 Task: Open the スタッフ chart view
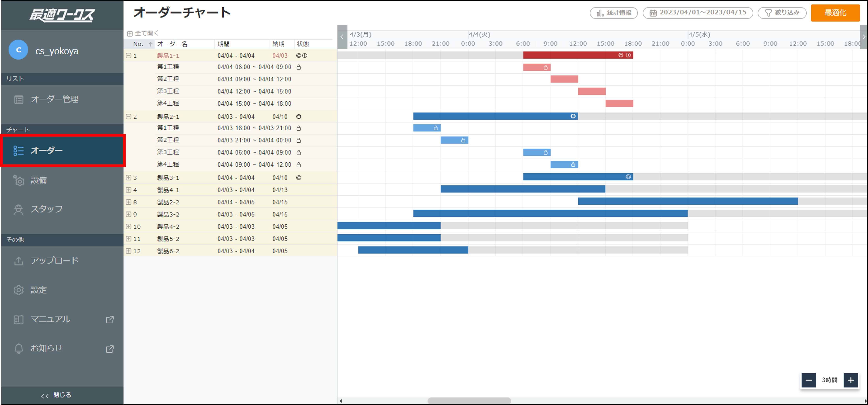coord(62,209)
